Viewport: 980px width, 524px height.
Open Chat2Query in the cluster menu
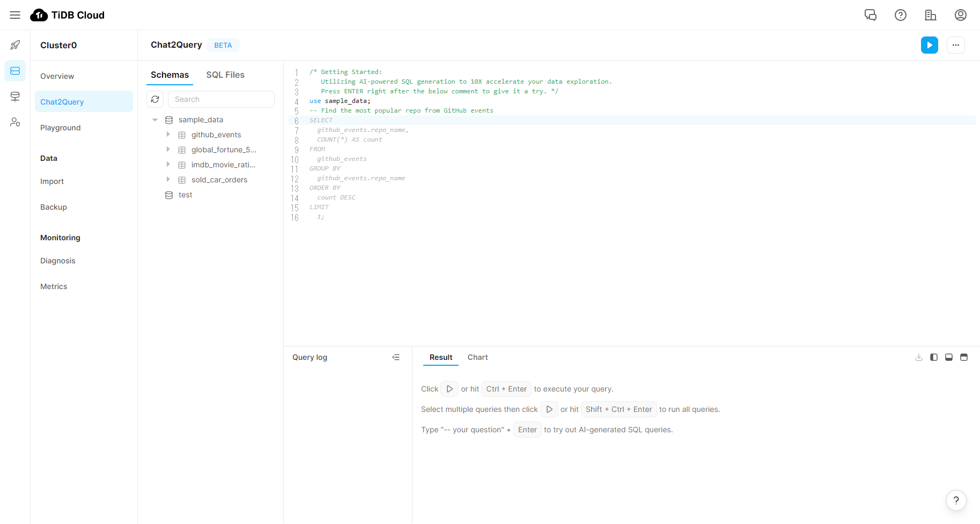point(84,102)
